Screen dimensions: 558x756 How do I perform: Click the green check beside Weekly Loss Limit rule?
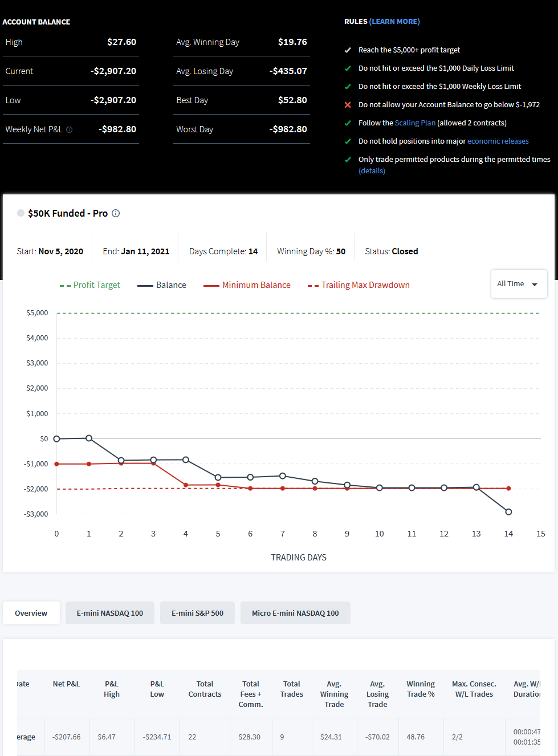pos(348,87)
